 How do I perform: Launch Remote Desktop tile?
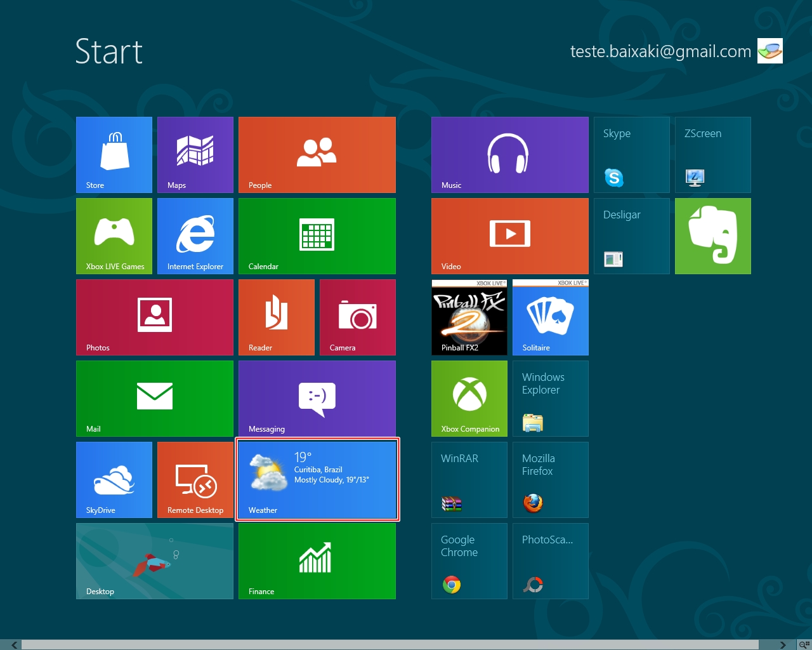tap(195, 480)
